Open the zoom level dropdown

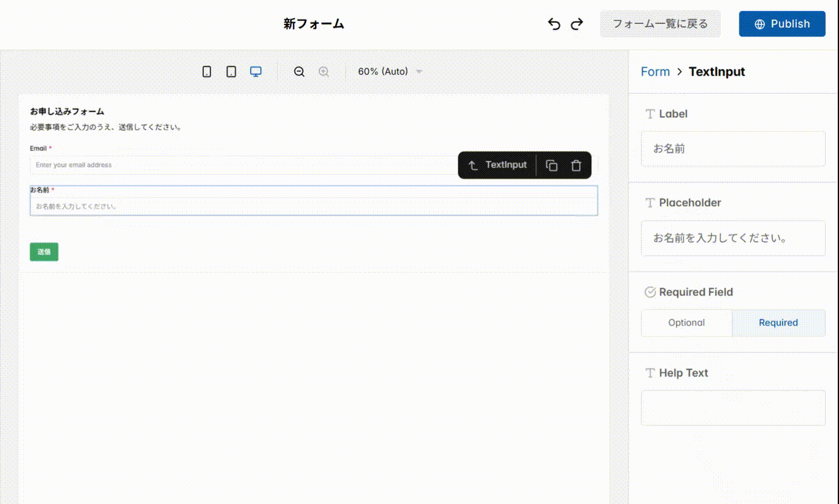point(389,71)
